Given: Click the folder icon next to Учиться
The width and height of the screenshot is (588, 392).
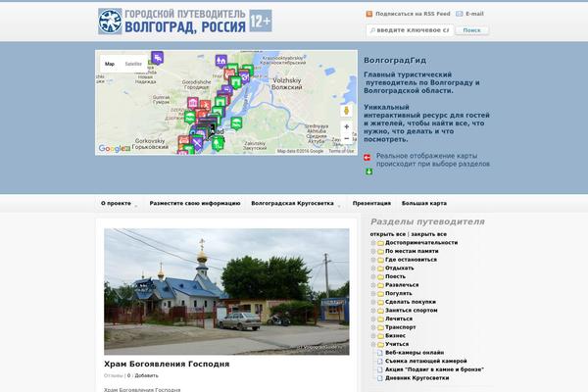Looking at the screenshot, I should tap(380, 344).
